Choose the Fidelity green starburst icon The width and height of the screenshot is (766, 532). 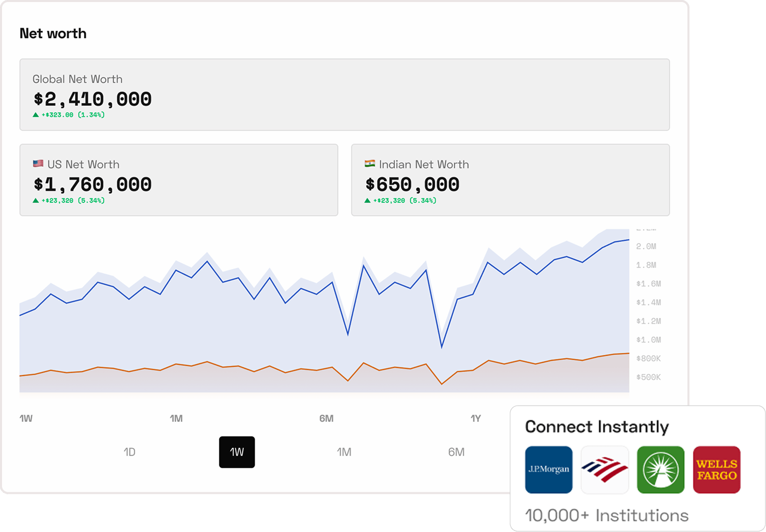660,470
